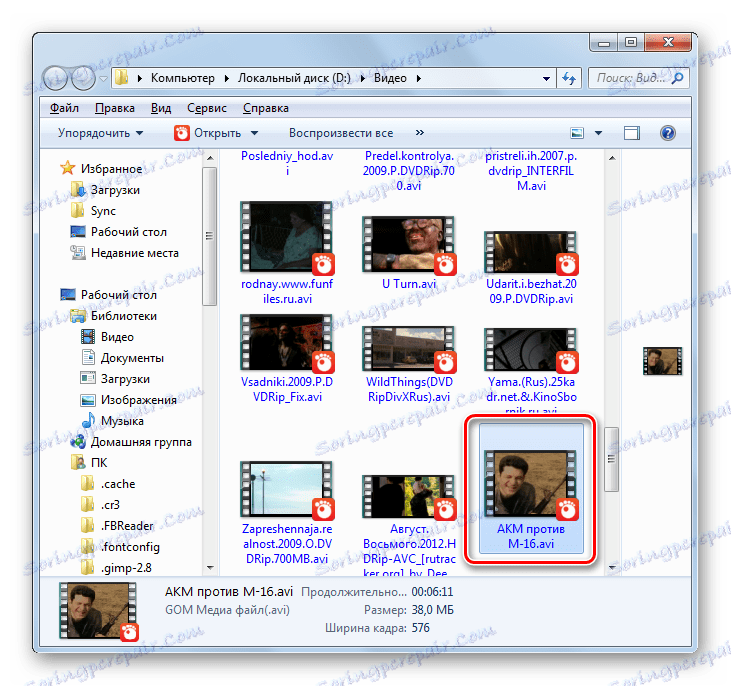This screenshot has width=731, height=686.
Task: Open the АКМ против М-16.avi video file
Action: pyautogui.click(x=531, y=488)
